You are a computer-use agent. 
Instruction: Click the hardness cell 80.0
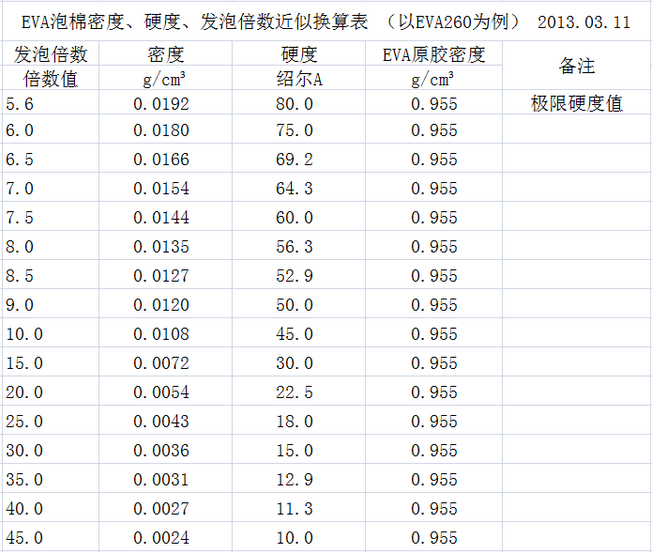tap(299, 103)
